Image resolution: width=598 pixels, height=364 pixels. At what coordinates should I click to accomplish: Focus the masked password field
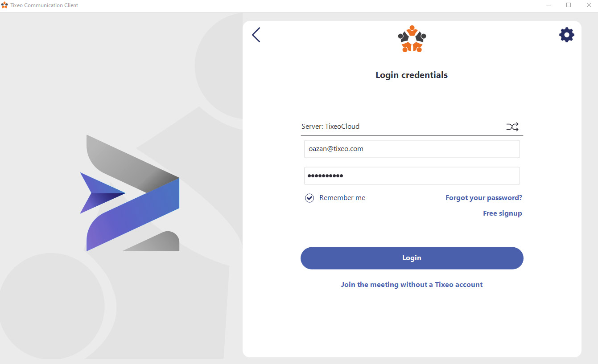(412, 176)
